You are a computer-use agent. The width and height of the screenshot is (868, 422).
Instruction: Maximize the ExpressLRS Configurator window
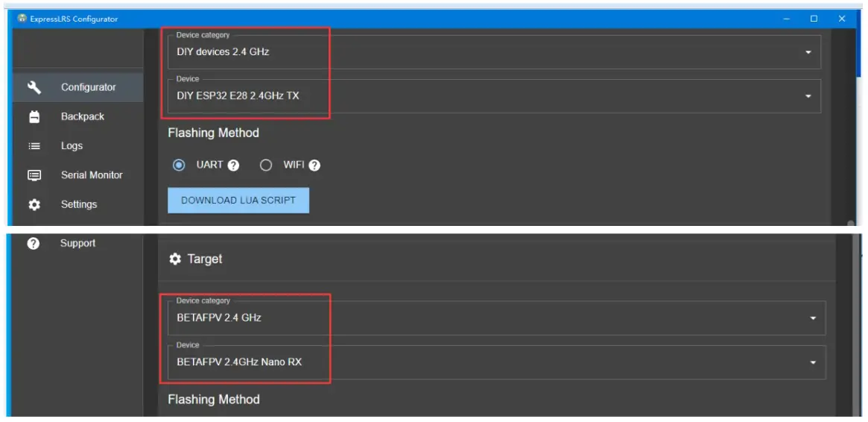(814, 19)
